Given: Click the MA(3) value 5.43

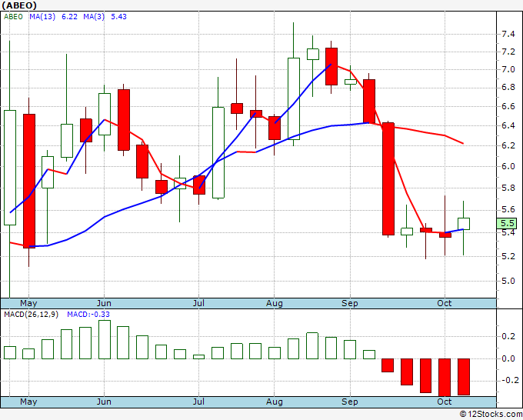Looking at the screenshot, I should click(x=118, y=17).
